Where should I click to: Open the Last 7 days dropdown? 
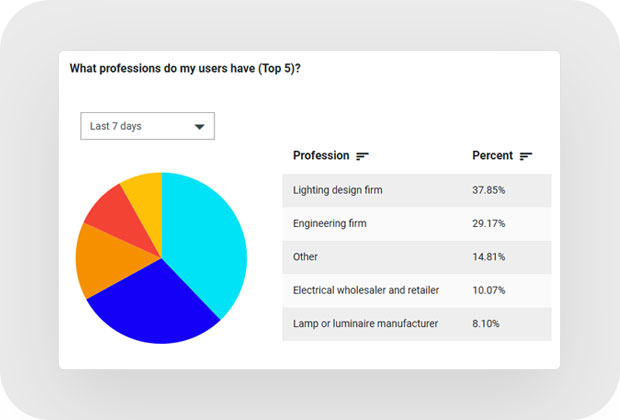pos(147,126)
